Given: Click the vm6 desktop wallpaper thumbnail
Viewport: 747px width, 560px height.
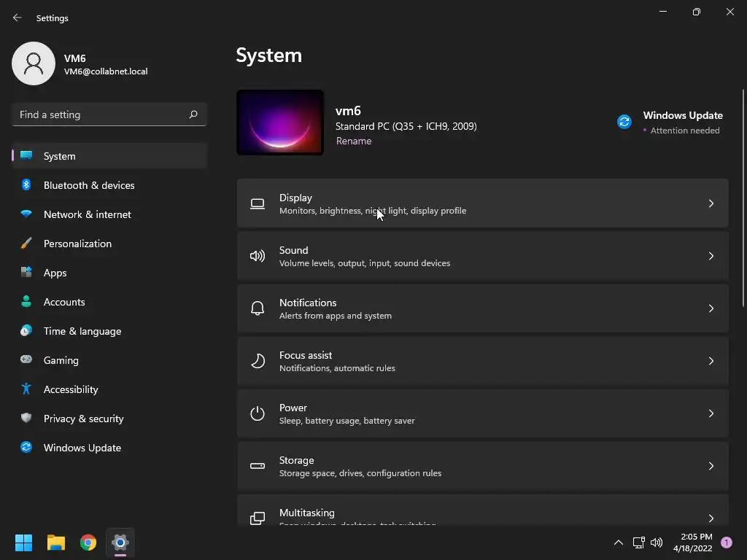Looking at the screenshot, I should coord(280,122).
